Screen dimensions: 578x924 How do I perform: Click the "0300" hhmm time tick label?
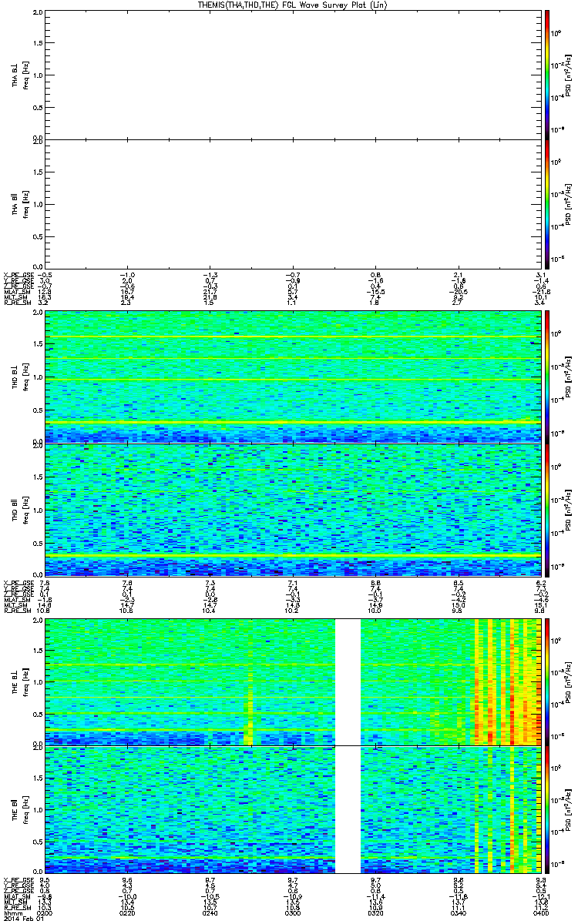coord(293,913)
